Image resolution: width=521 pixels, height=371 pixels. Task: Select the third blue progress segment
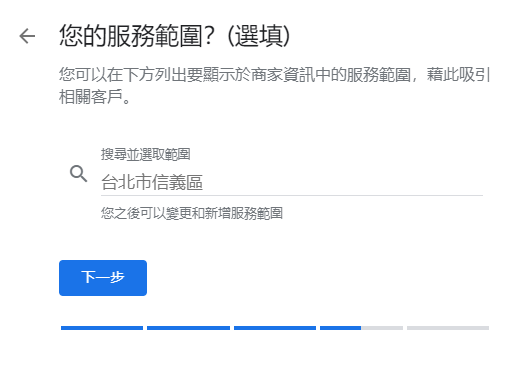[275, 328]
